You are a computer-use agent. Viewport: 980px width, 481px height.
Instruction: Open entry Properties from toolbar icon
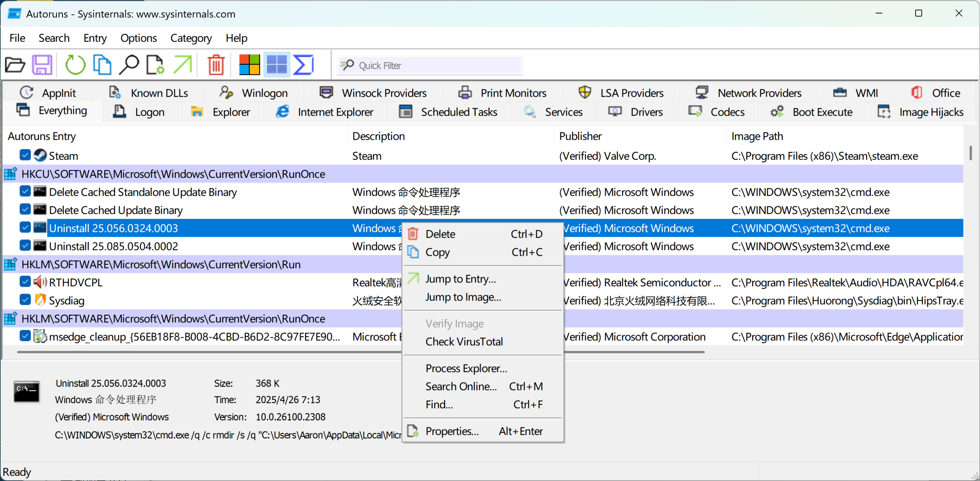[x=155, y=65]
